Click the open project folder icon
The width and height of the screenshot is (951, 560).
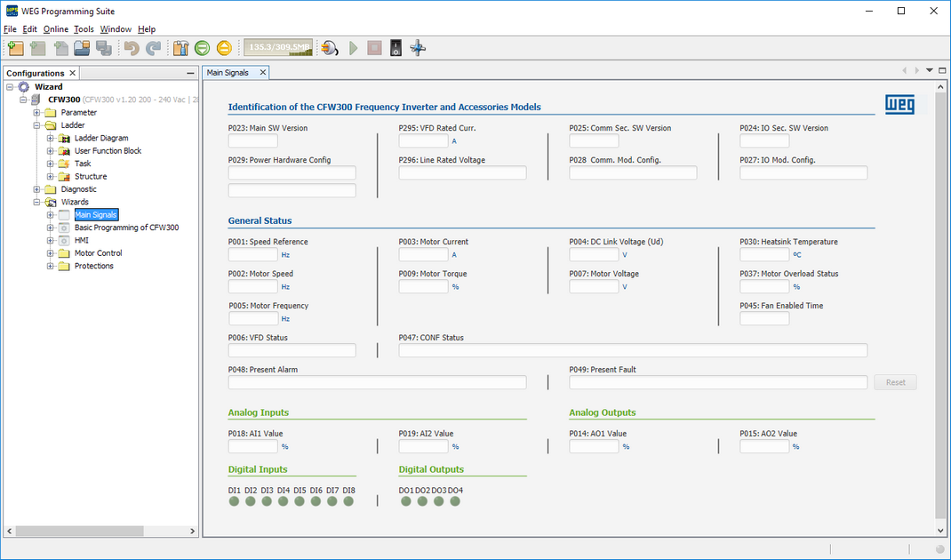83,48
